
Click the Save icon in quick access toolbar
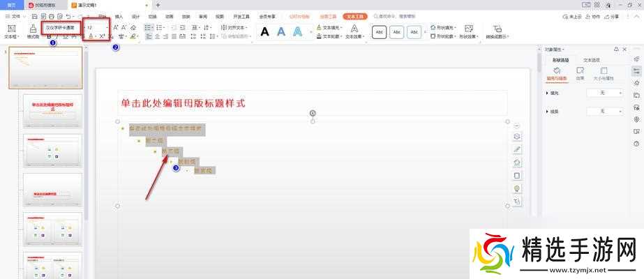(34, 17)
